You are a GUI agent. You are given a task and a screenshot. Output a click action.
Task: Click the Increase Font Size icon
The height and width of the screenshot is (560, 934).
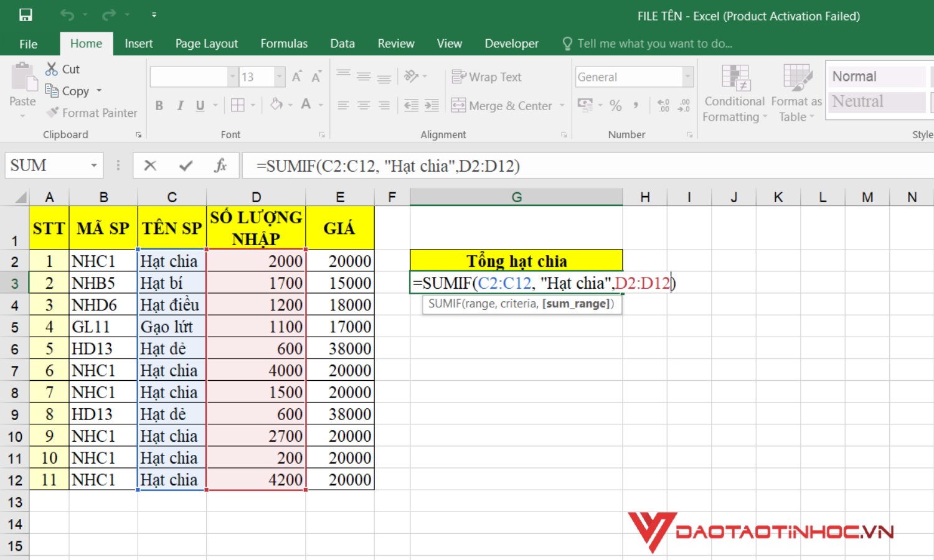[297, 77]
